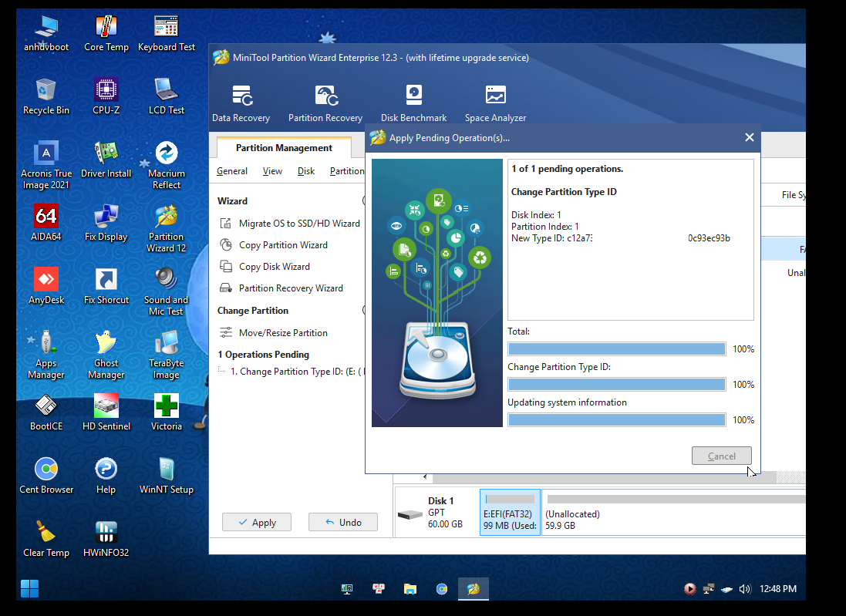
Task: Start Migrate OS to SSD/HD Wizard
Action: coord(290,224)
